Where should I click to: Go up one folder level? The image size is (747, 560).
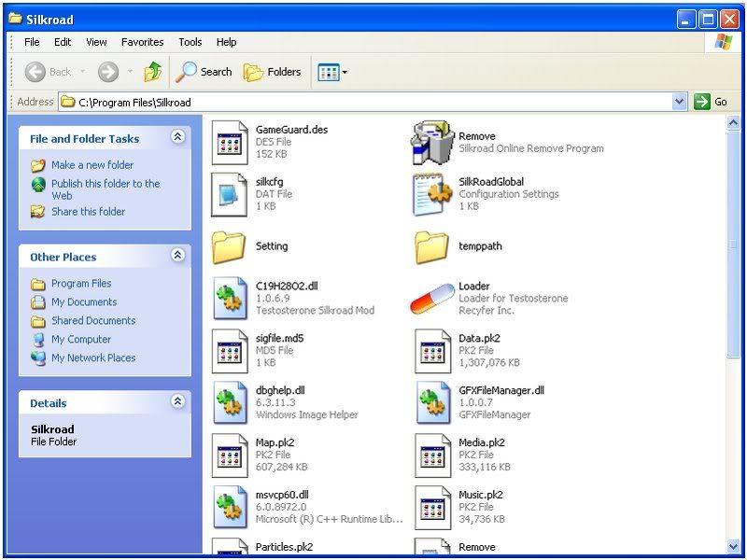pyautogui.click(x=153, y=72)
